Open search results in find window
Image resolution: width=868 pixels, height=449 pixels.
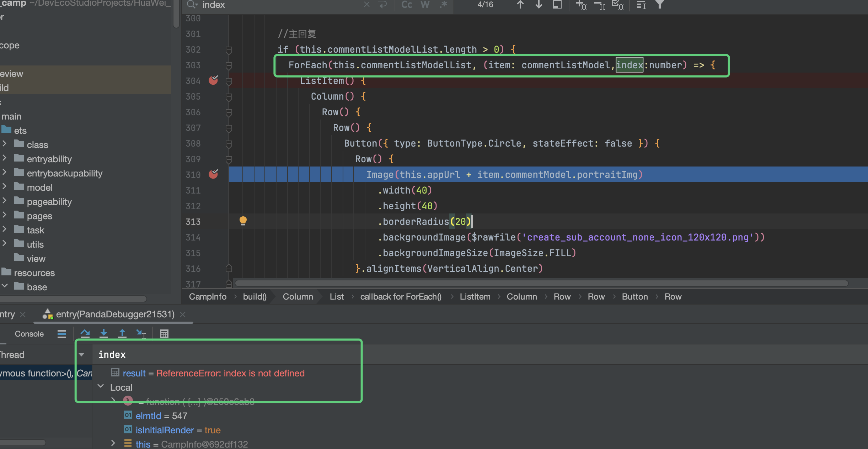[x=557, y=5]
